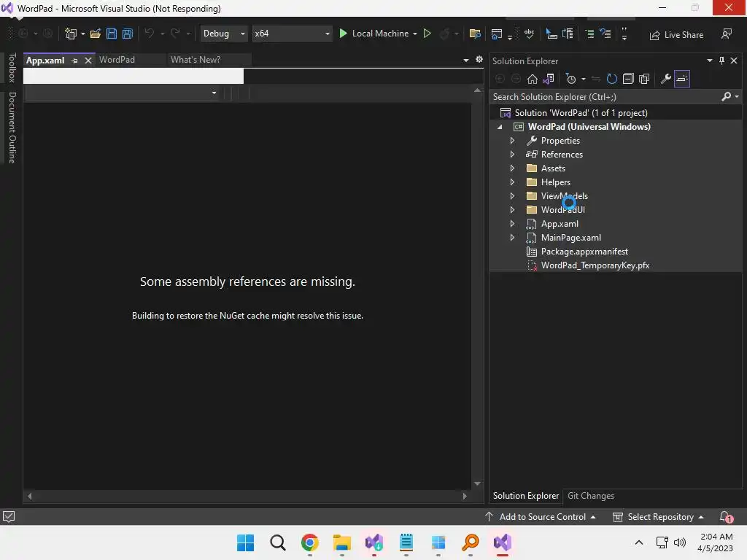Toggle the pin on App.xaml tab

click(x=74, y=61)
